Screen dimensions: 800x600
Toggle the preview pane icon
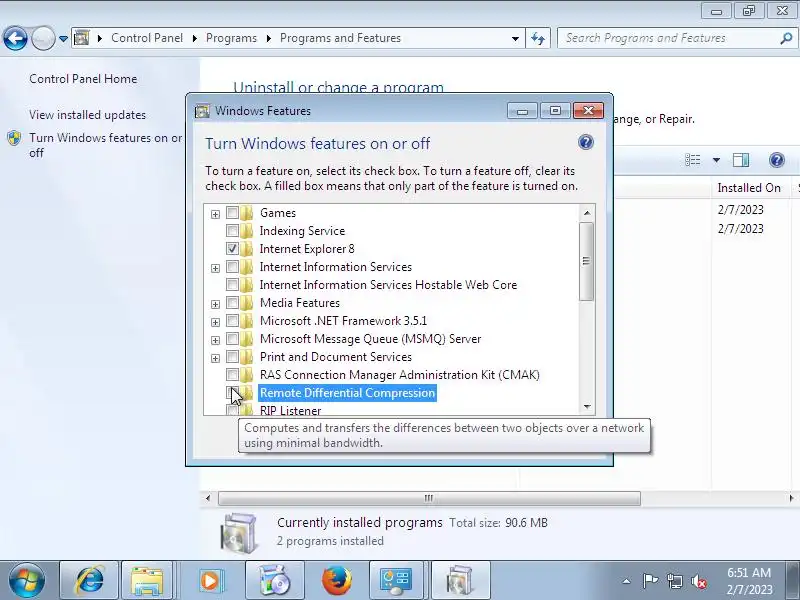[x=741, y=160]
